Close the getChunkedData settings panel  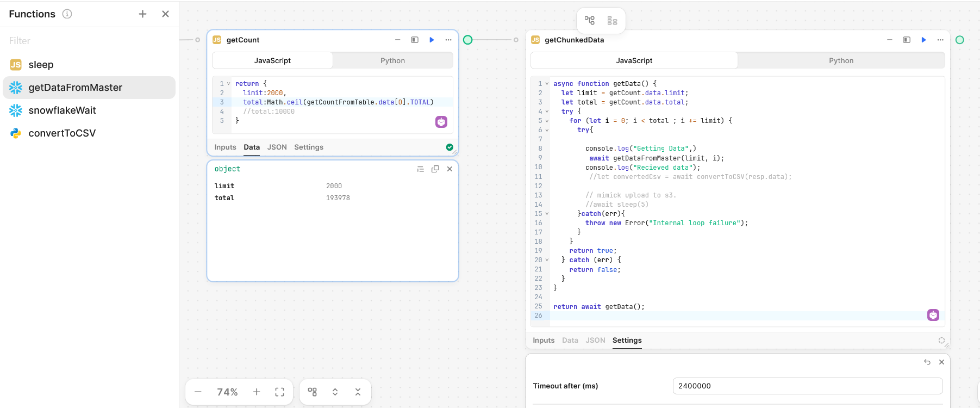tap(942, 362)
